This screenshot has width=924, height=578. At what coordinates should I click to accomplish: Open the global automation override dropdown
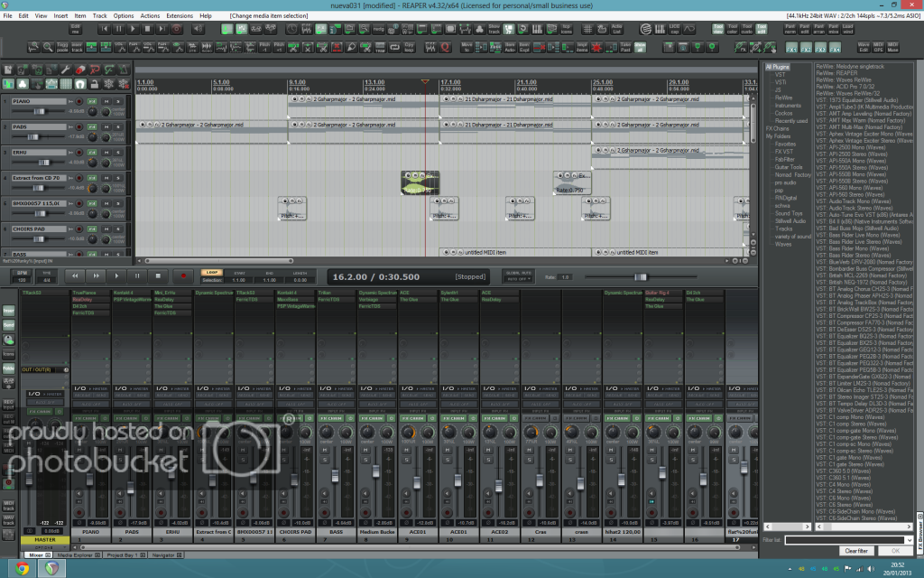point(518,279)
